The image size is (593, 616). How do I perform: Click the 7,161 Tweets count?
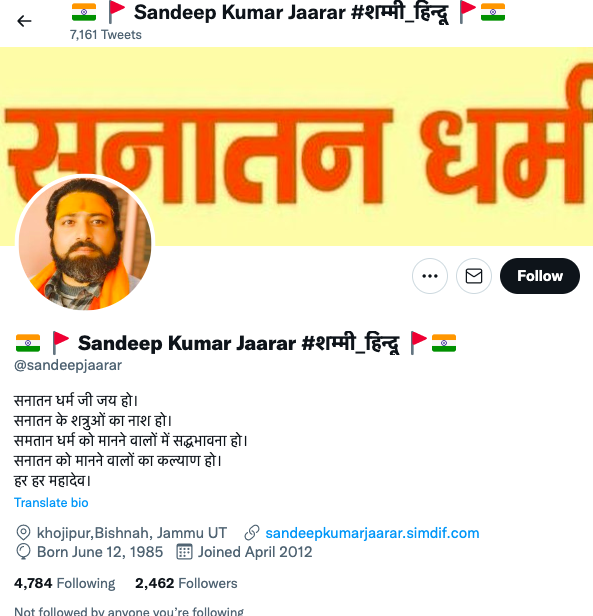(106, 35)
